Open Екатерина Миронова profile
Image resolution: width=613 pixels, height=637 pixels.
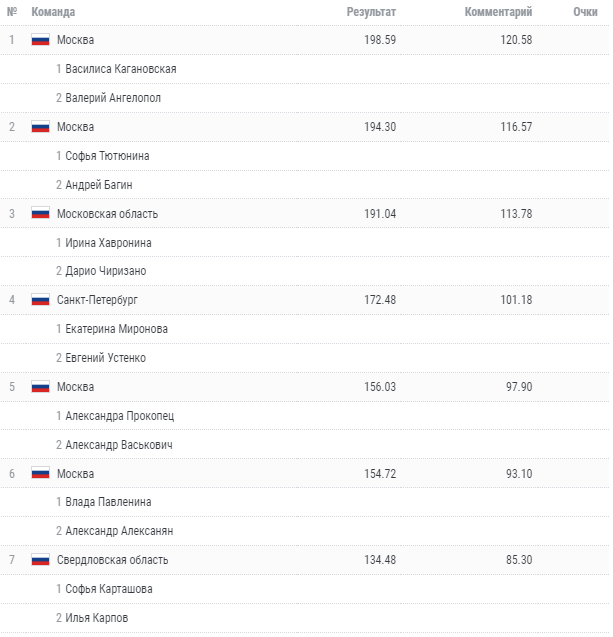point(116,329)
